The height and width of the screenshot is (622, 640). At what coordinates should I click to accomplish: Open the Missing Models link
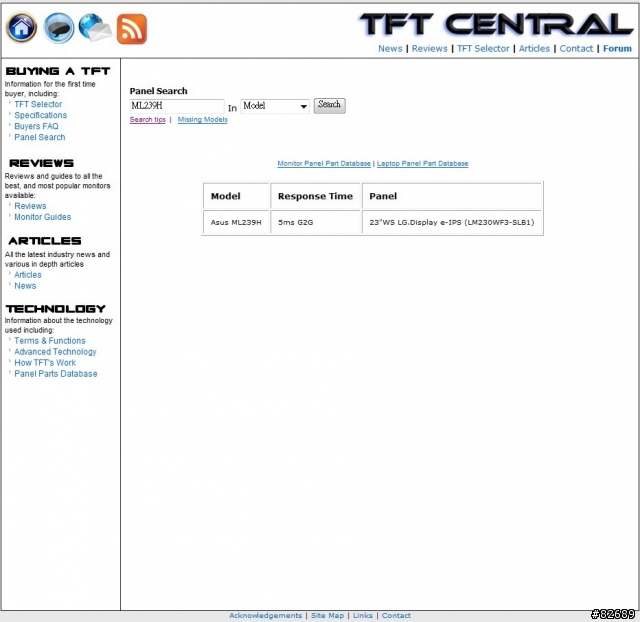click(202, 120)
